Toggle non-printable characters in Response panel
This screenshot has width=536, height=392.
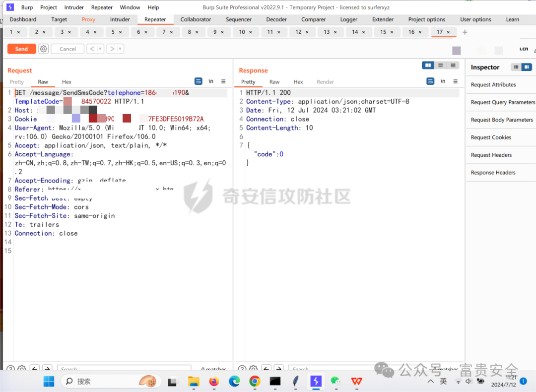click(443, 81)
